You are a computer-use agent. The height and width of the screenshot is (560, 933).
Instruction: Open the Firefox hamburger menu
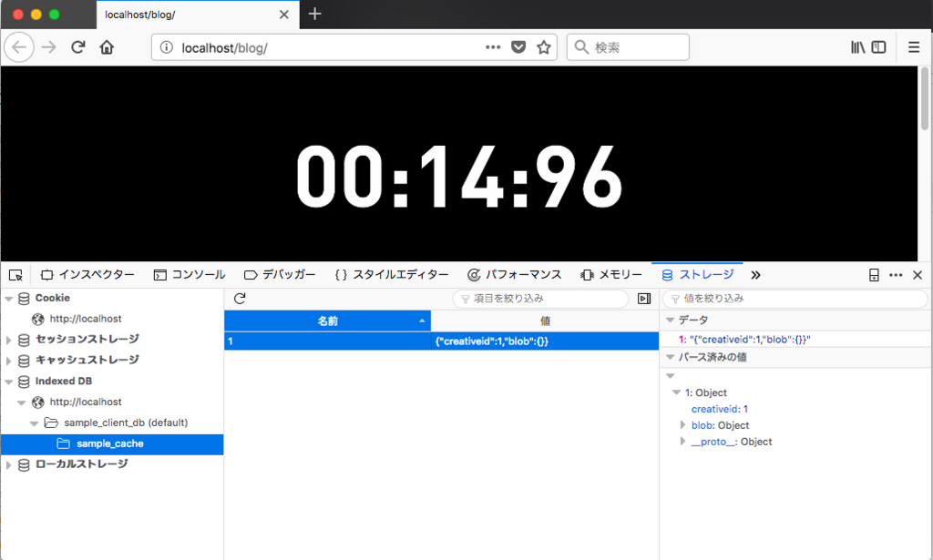913,46
